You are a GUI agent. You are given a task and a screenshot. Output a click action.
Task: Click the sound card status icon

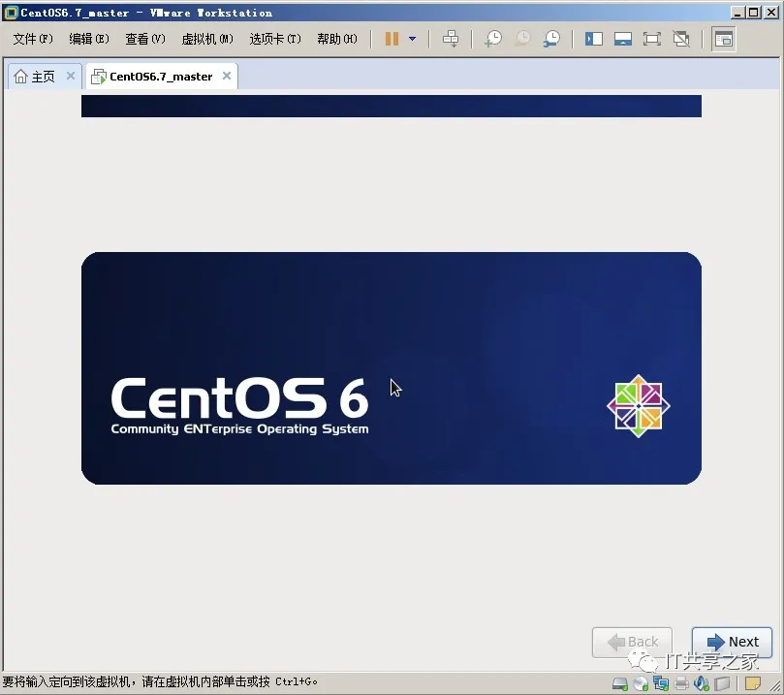[x=702, y=683]
